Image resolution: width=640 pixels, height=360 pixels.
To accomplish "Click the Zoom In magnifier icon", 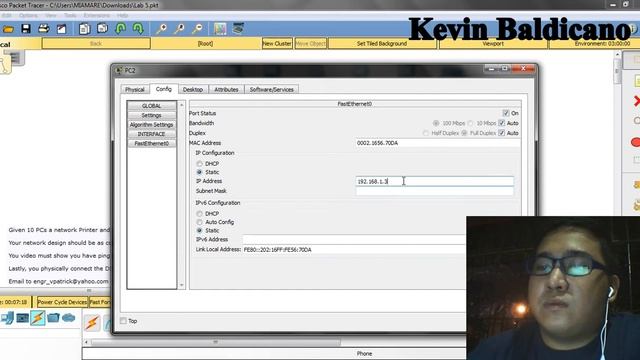I will point(162,29).
